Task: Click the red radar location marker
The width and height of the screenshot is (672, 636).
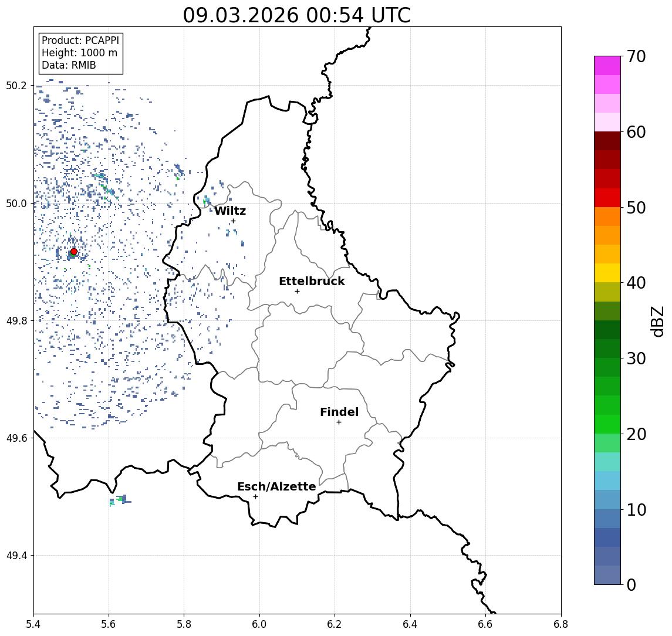Action: coord(74,252)
